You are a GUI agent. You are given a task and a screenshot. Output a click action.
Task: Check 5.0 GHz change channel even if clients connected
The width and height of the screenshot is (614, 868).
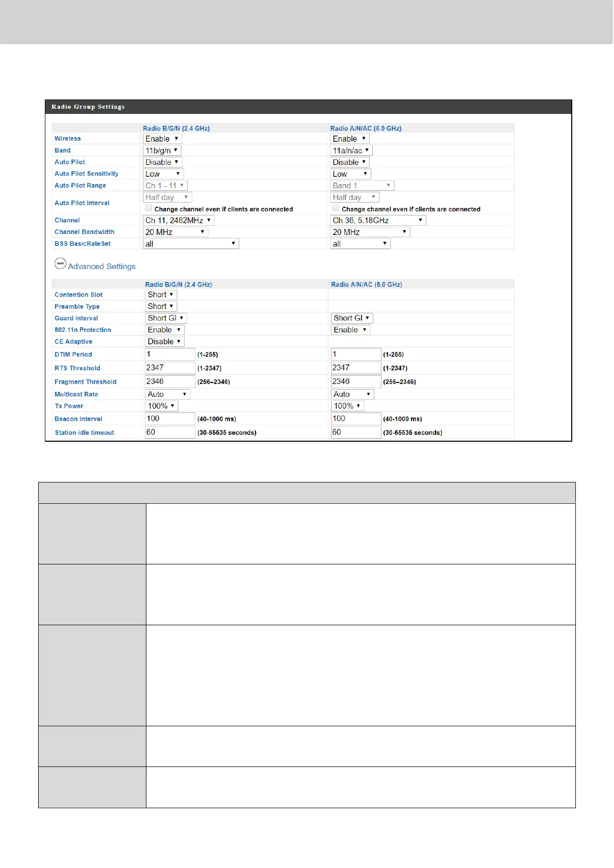click(x=336, y=208)
